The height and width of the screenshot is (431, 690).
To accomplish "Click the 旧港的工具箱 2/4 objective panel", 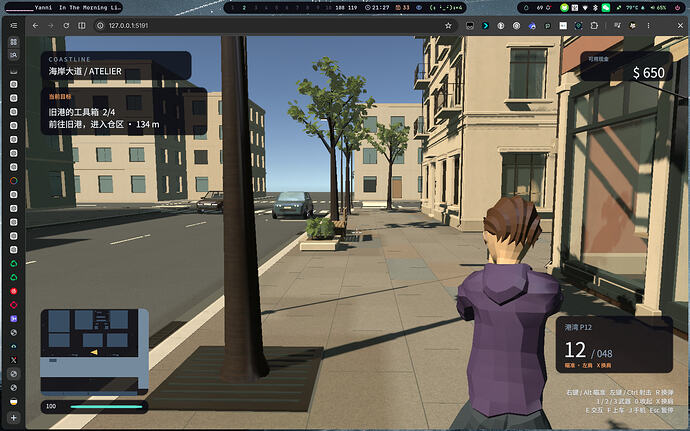I will click(124, 111).
